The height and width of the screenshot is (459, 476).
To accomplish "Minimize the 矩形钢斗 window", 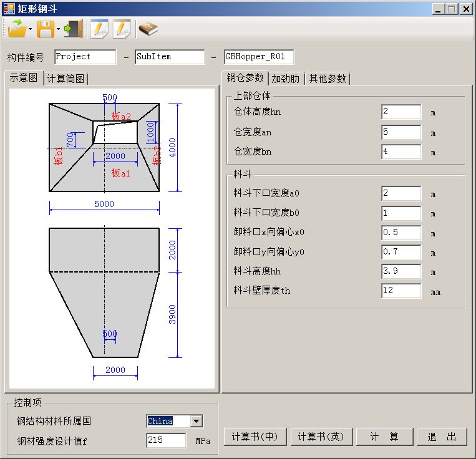I will click(439, 9).
